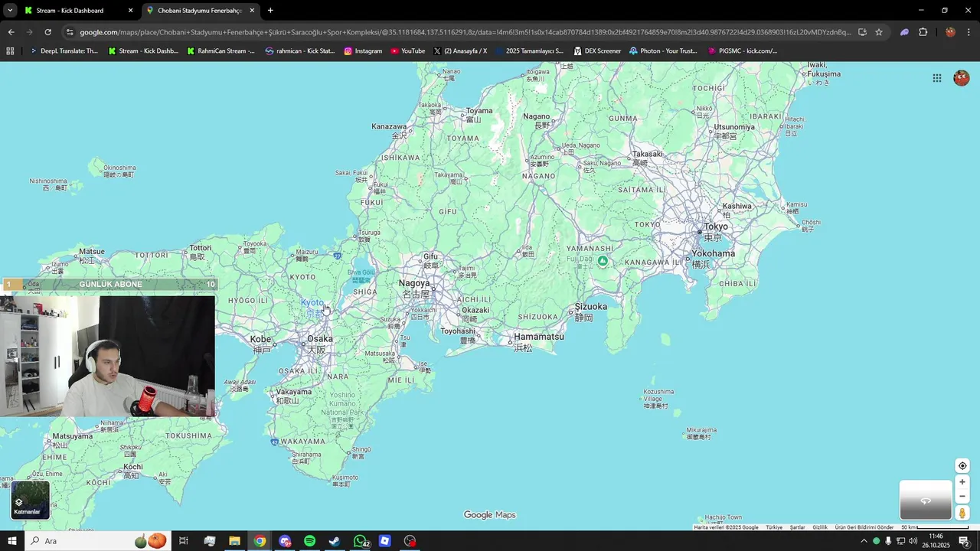Open Photon - Your Trust... bookmark
The image size is (980, 551).
663,51
